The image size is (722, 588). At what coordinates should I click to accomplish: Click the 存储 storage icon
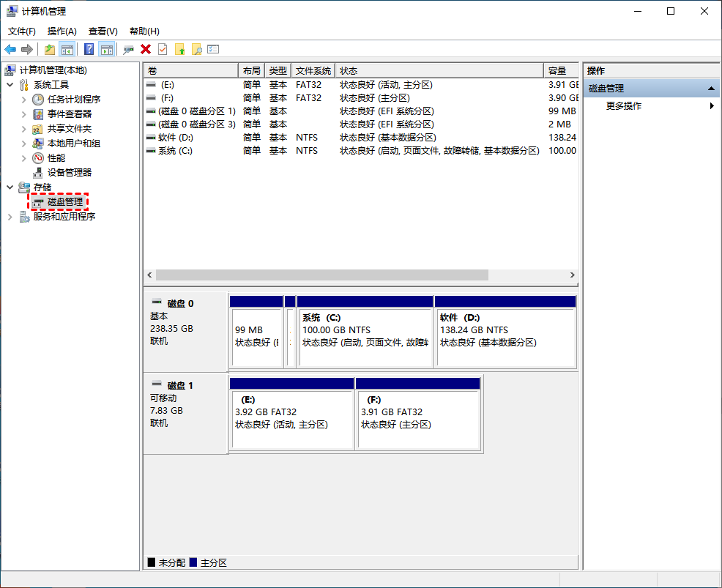24,187
